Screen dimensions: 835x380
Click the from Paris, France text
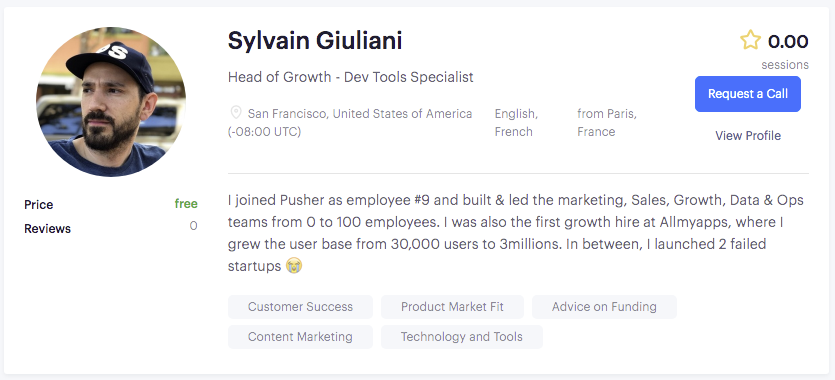(x=607, y=122)
